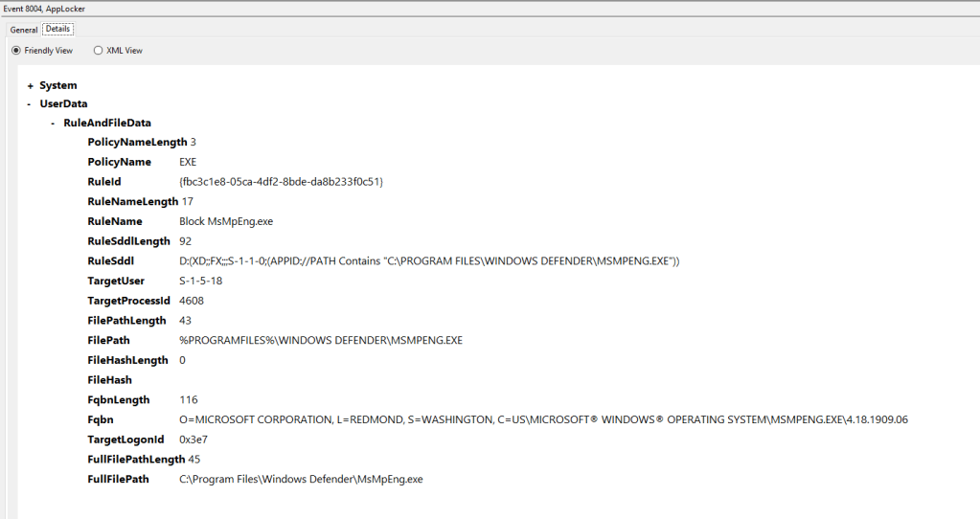Switch to the General tab
The image size is (980, 519).
pyautogui.click(x=24, y=30)
